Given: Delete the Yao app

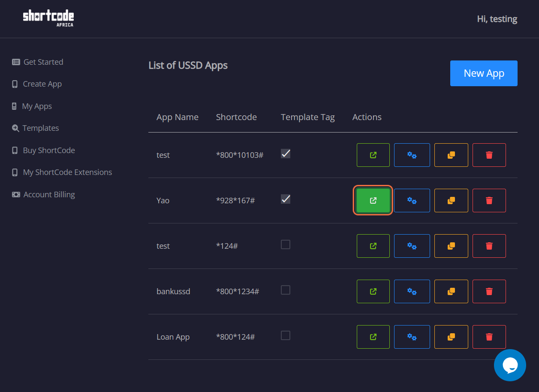Looking at the screenshot, I should [x=489, y=200].
